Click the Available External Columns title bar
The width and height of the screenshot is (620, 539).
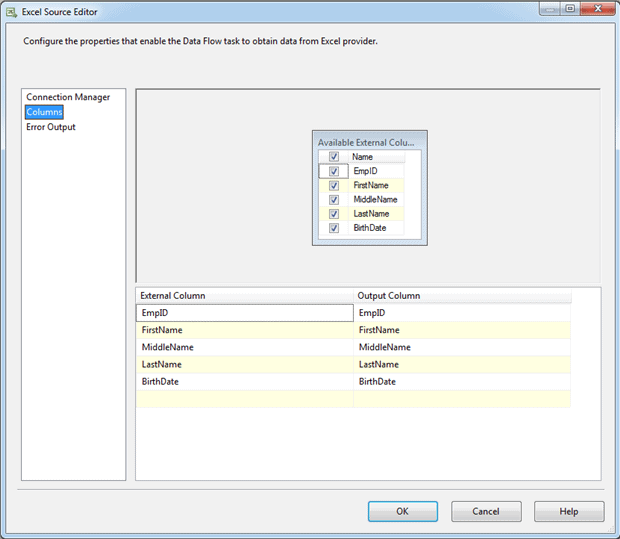tap(370, 142)
